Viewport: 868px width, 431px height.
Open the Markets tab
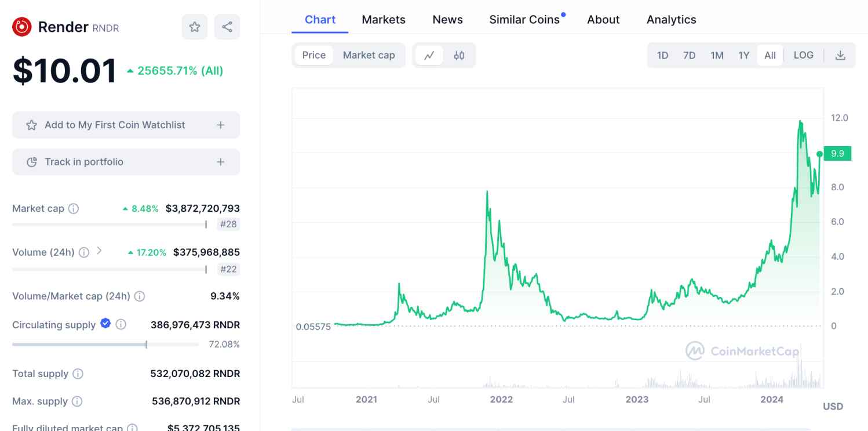tap(384, 19)
